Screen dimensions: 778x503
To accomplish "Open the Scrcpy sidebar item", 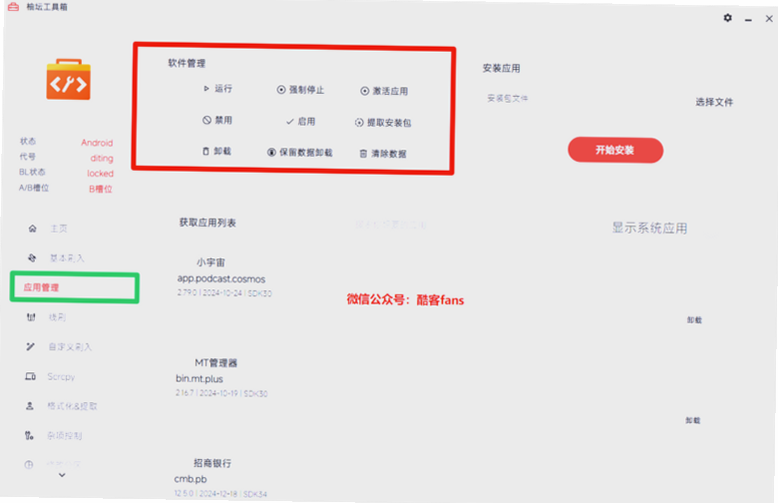I will (x=50, y=377).
